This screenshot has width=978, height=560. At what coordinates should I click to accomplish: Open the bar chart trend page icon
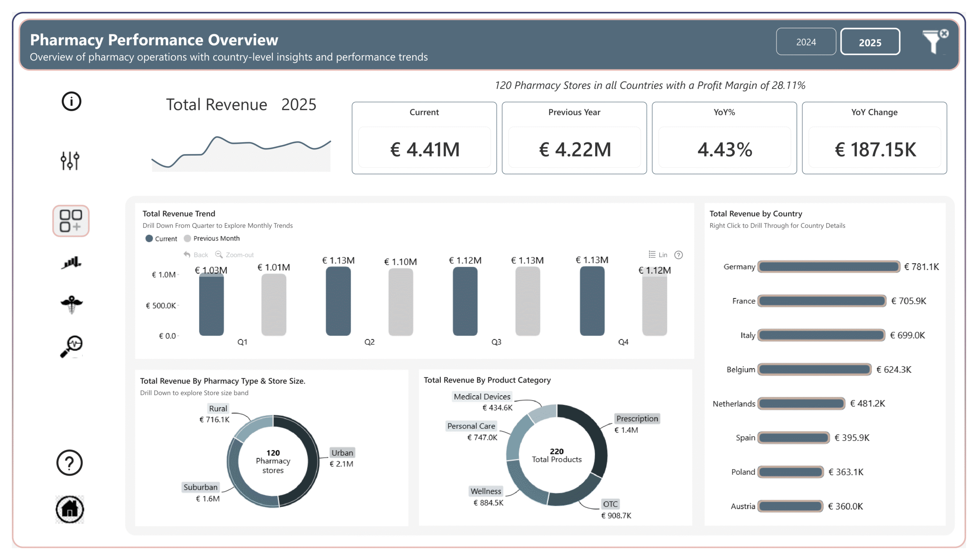pyautogui.click(x=71, y=263)
